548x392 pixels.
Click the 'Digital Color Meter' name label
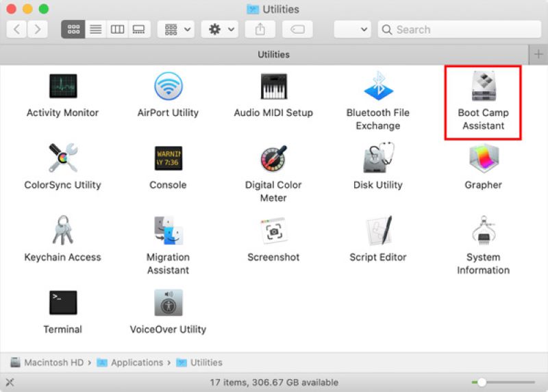[273, 191]
